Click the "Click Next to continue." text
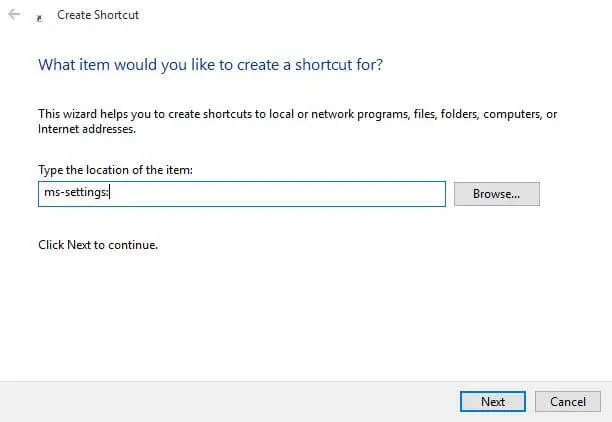Viewport: 612px width, 422px height. (98, 245)
